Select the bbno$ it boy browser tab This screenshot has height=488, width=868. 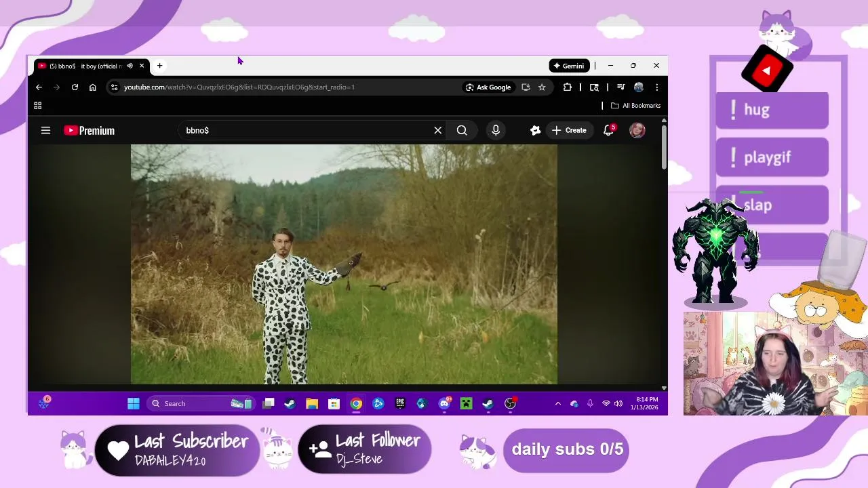pos(92,66)
